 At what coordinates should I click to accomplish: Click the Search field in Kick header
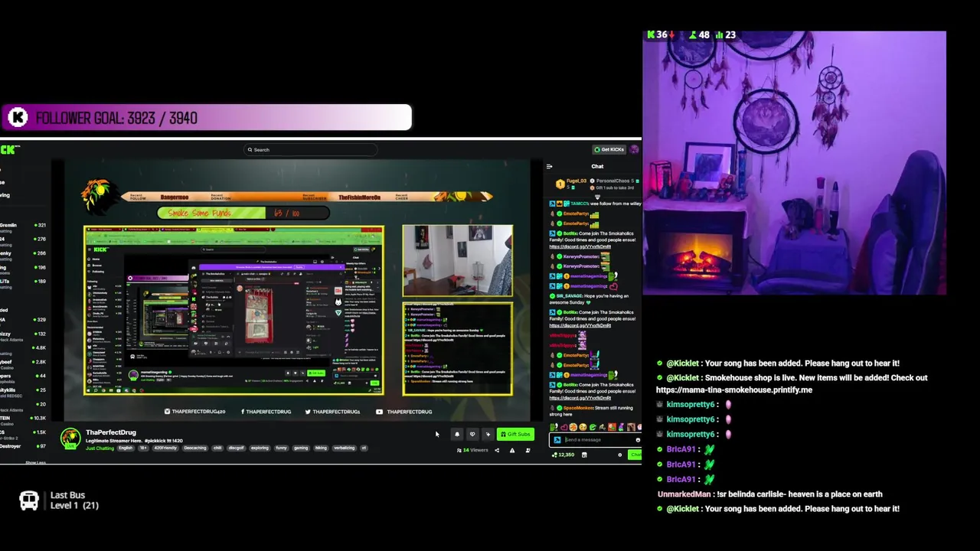pyautogui.click(x=310, y=150)
